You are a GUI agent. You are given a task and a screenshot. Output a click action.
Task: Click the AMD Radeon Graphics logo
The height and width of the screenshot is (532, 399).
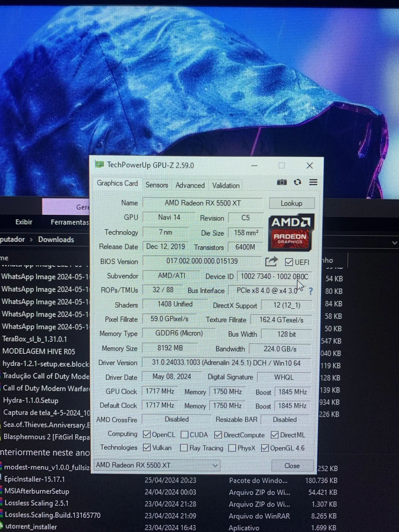291,232
